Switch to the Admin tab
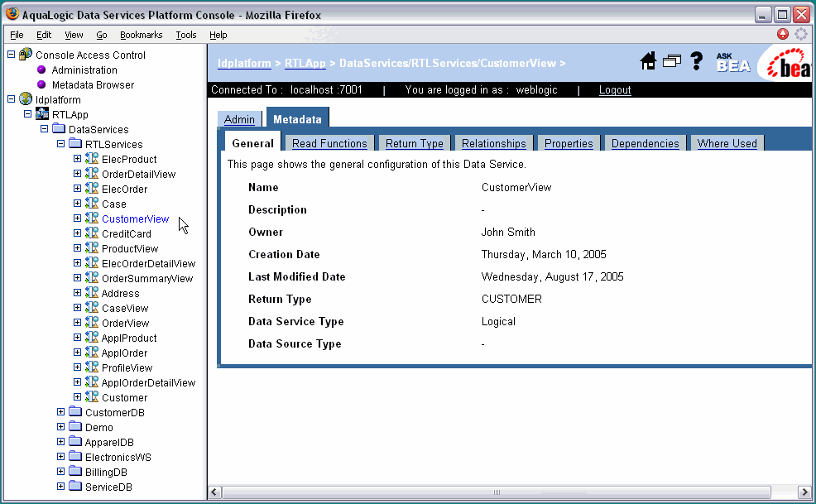Screen dimensions: 816x504 [x=239, y=119]
